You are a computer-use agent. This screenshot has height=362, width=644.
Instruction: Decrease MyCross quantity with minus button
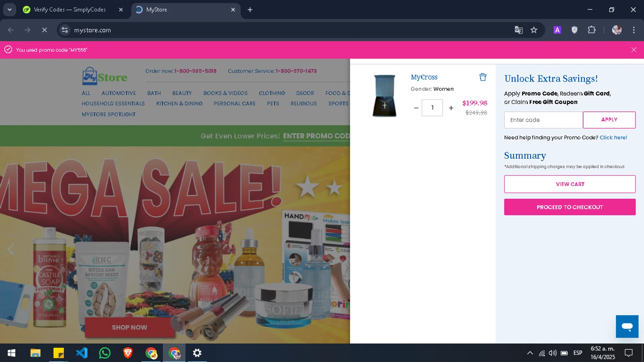pyautogui.click(x=416, y=108)
